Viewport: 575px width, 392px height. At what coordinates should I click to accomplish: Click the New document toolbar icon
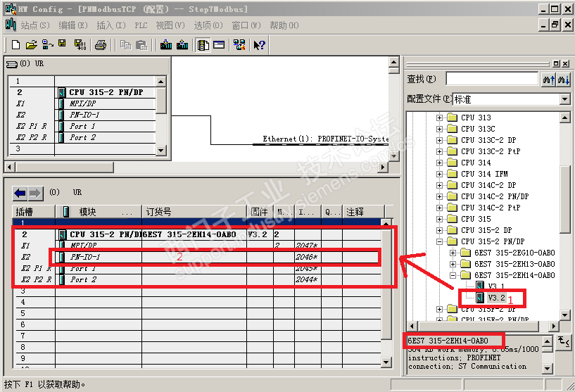point(15,45)
